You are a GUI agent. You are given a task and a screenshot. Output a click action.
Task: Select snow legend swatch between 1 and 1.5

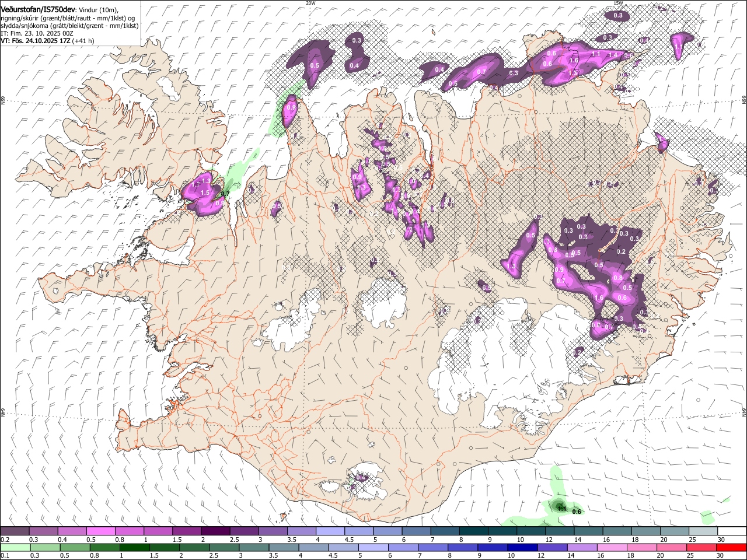(x=158, y=531)
